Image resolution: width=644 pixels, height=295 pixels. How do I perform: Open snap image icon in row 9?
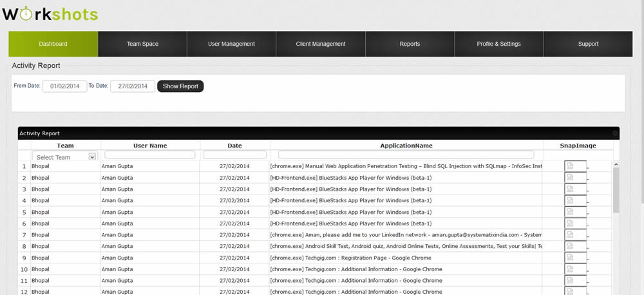569,258
